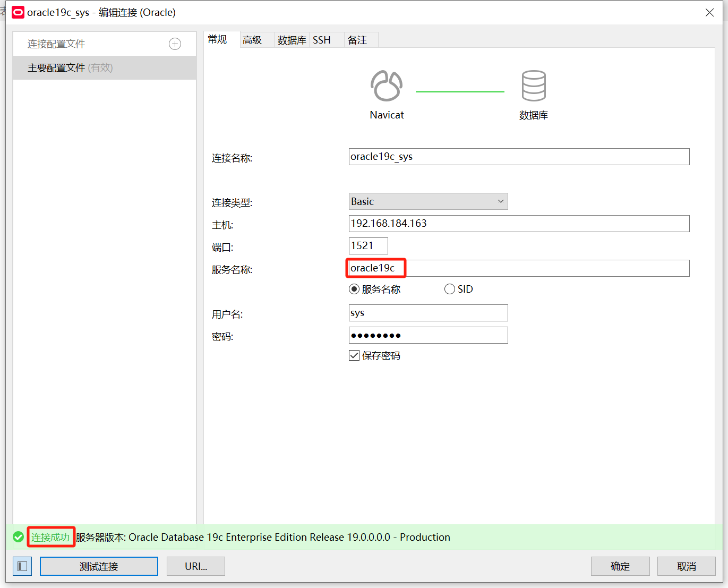
Task: Click the 主机: label
Action: 222,225
